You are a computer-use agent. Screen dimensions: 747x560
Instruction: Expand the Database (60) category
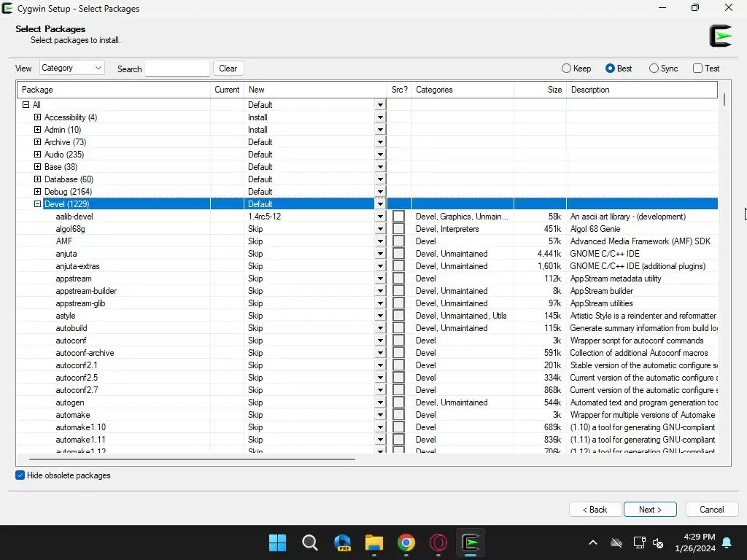coord(38,179)
